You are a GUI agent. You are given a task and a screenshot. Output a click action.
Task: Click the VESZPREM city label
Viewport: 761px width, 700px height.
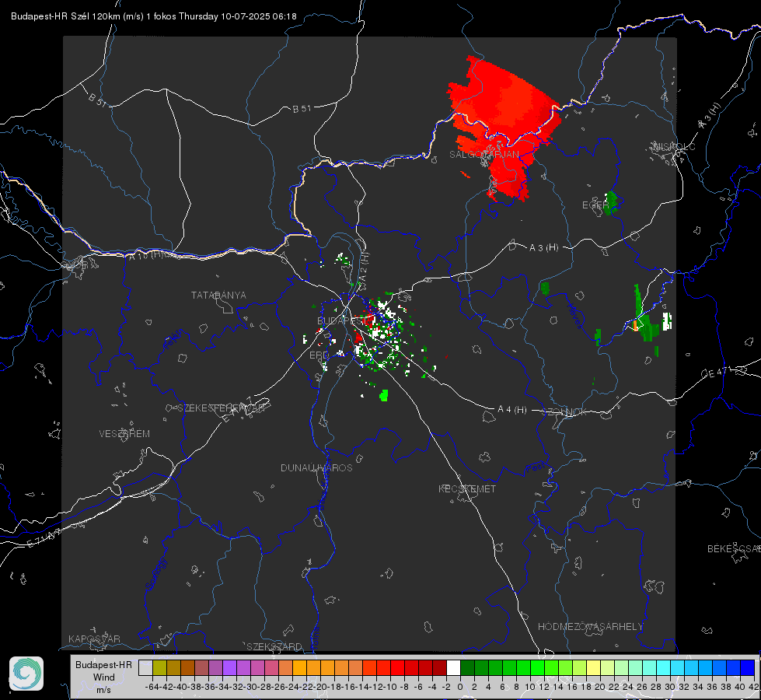pos(124,433)
